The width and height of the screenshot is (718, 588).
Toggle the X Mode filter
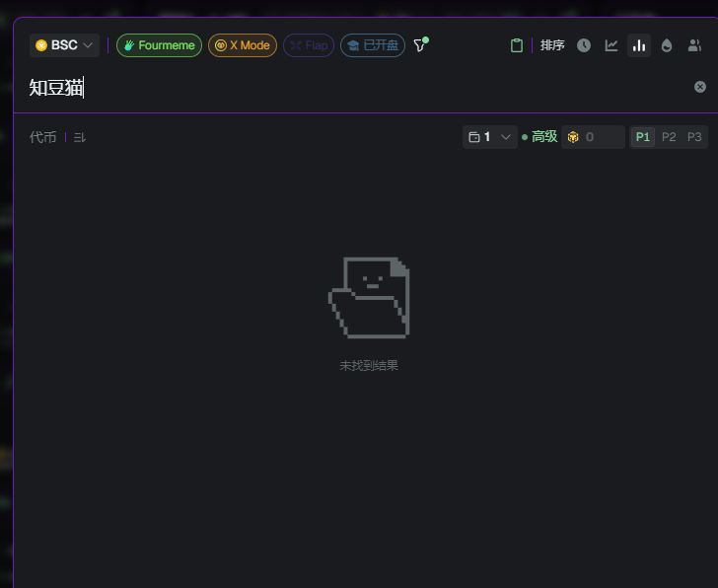[243, 45]
